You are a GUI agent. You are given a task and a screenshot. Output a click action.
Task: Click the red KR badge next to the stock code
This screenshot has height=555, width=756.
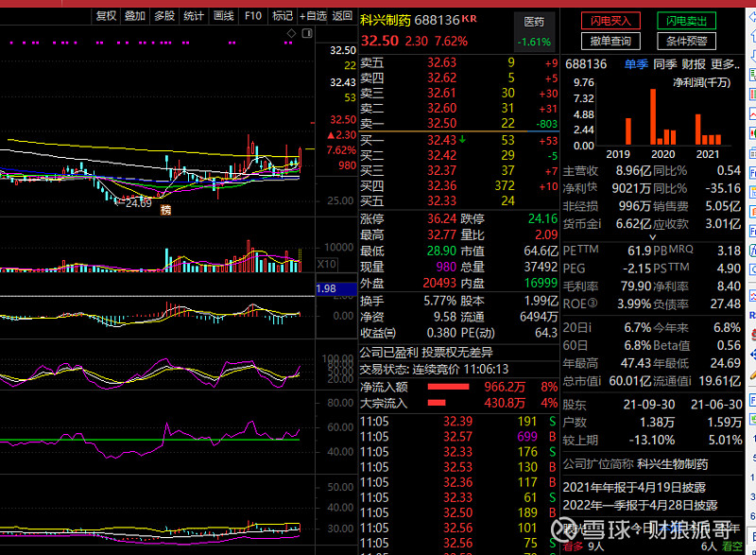(469, 18)
